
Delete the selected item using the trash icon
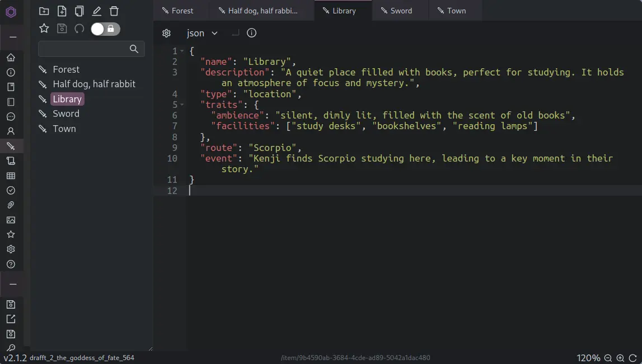point(114,11)
